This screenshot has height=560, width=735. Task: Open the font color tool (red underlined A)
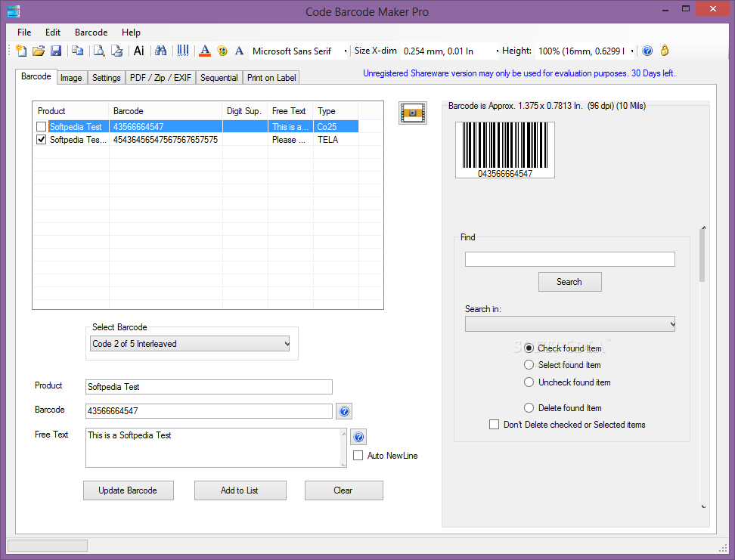point(205,51)
